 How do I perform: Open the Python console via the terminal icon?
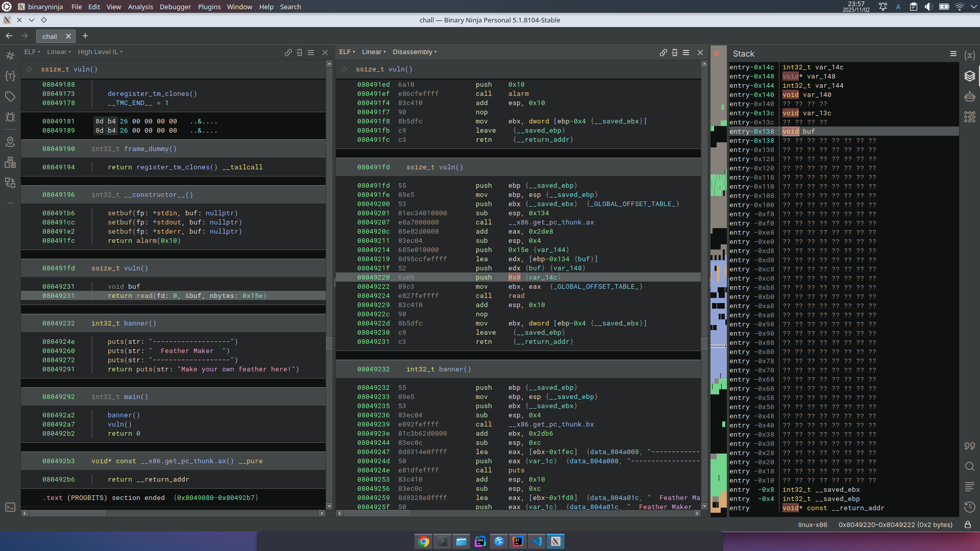(10, 507)
